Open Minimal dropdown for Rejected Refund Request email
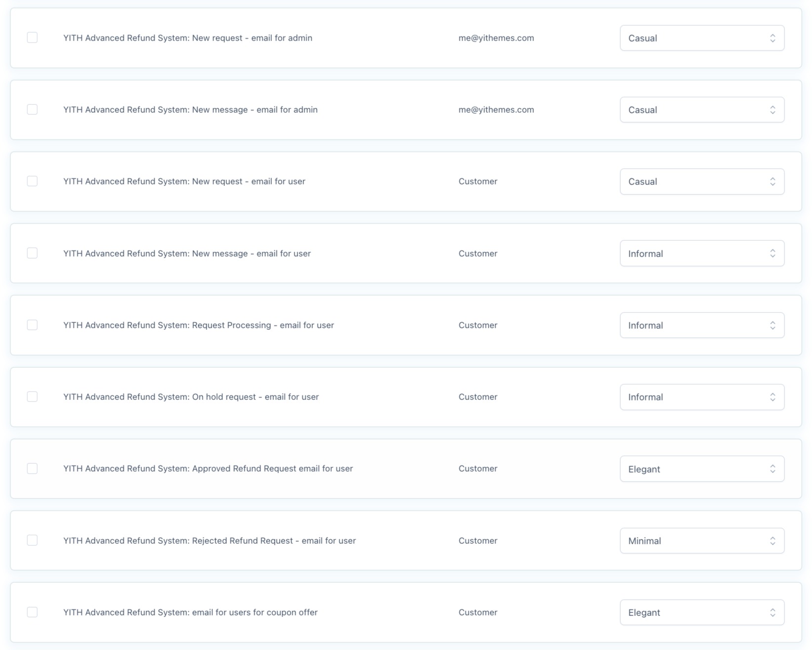 tap(702, 541)
